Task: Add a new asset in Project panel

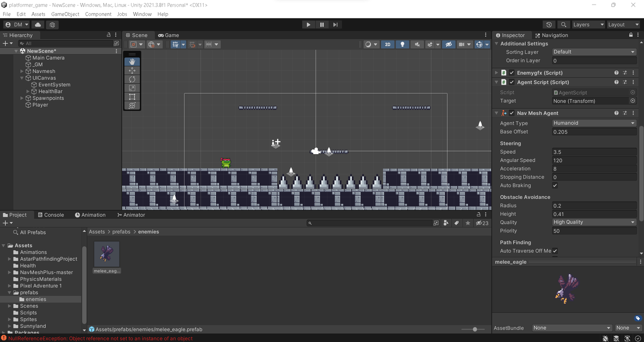Action: [7, 223]
